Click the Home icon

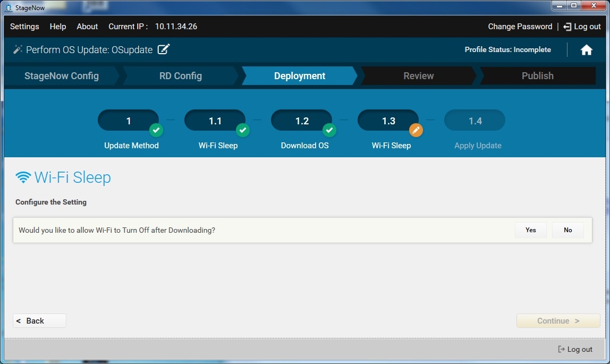(x=586, y=50)
